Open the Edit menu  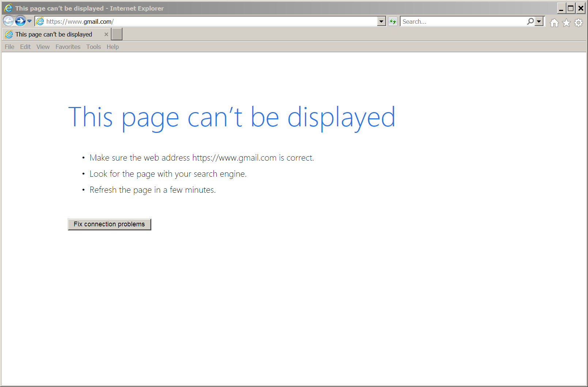(26, 47)
